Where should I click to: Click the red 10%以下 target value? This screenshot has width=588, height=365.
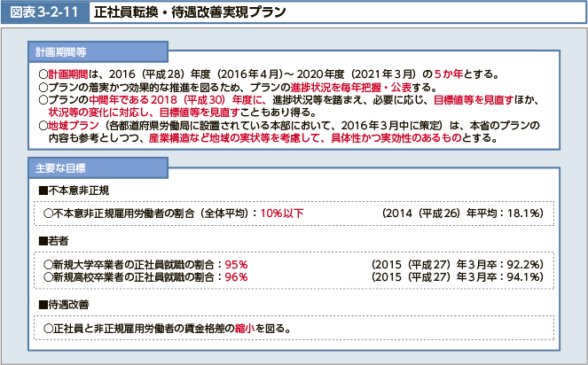click(282, 214)
